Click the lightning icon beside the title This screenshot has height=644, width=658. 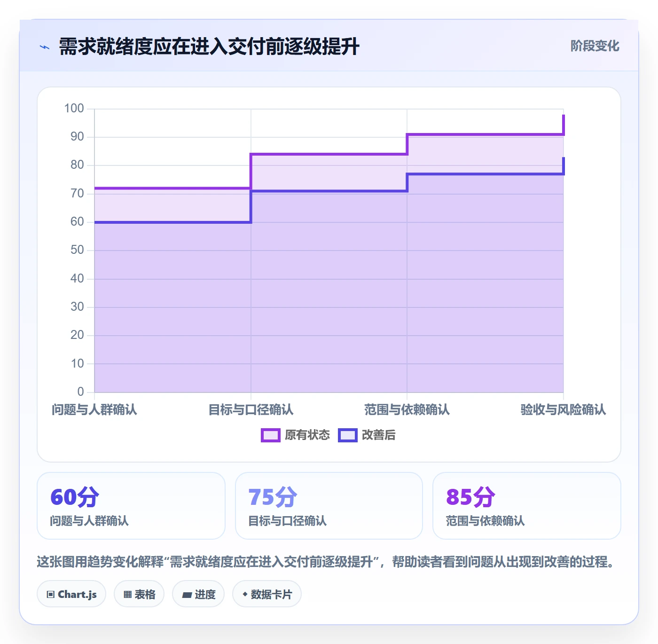click(45, 47)
